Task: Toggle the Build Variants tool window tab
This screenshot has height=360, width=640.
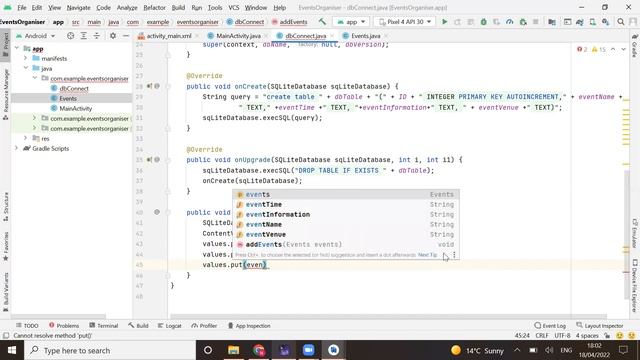Action: (x=5, y=292)
